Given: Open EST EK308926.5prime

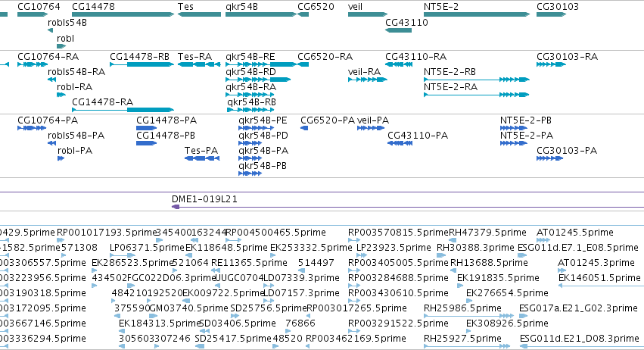Looking at the screenshot, I should [x=469, y=332].
